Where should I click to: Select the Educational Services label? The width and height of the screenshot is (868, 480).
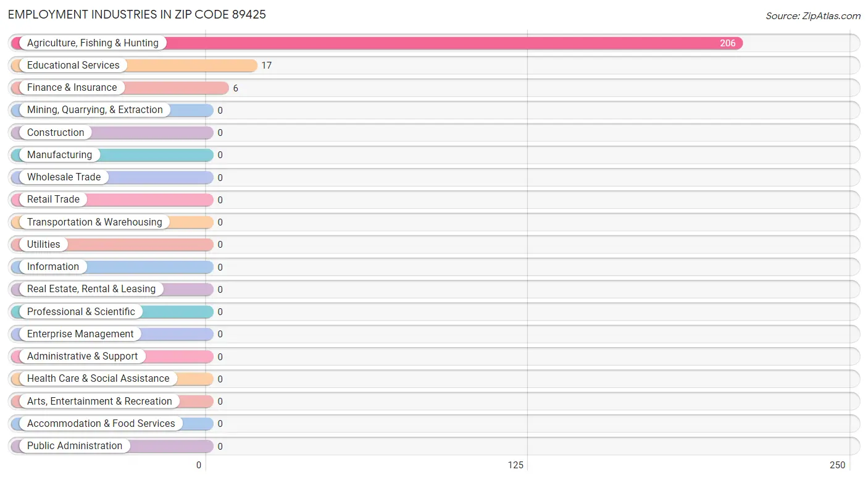73,65
